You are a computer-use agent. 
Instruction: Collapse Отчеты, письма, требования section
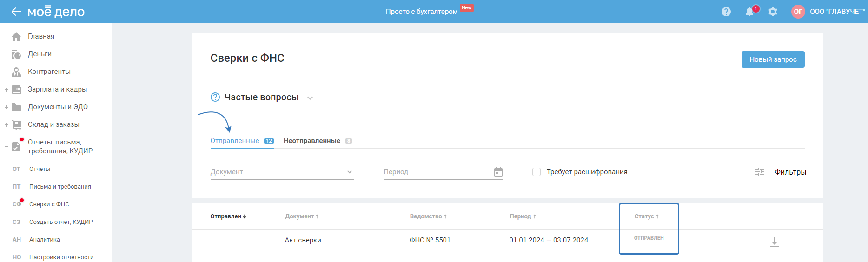(7, 147)
